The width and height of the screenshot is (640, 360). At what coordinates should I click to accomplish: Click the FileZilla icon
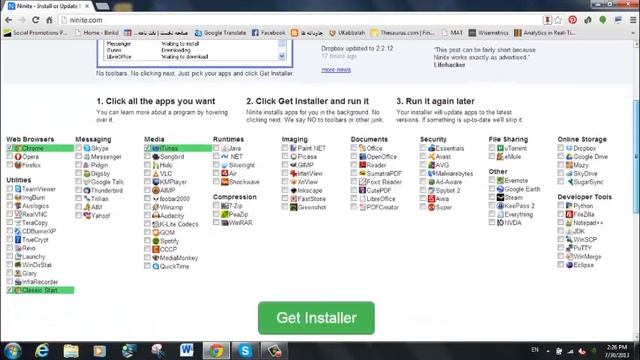569,214
